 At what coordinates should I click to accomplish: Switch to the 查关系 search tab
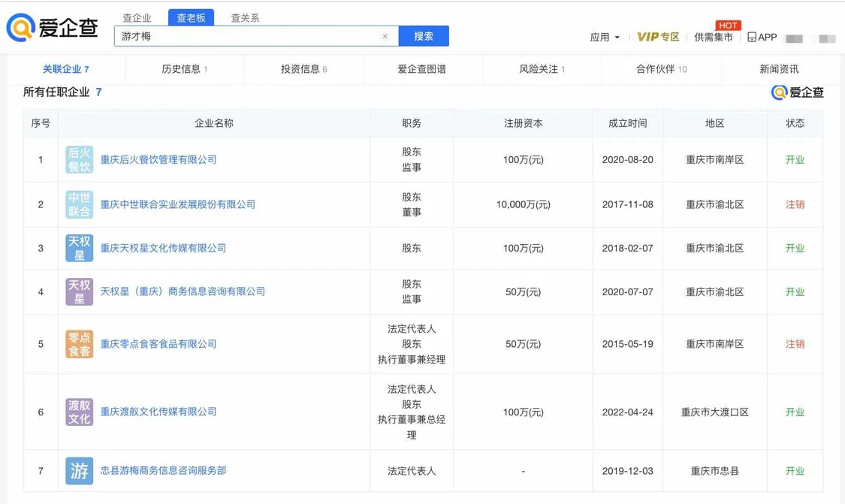click(x=245, y=18)
